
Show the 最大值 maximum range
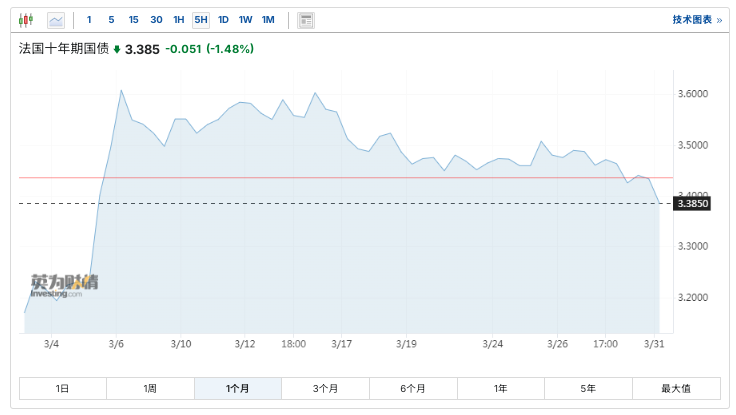tap(675, 388)
